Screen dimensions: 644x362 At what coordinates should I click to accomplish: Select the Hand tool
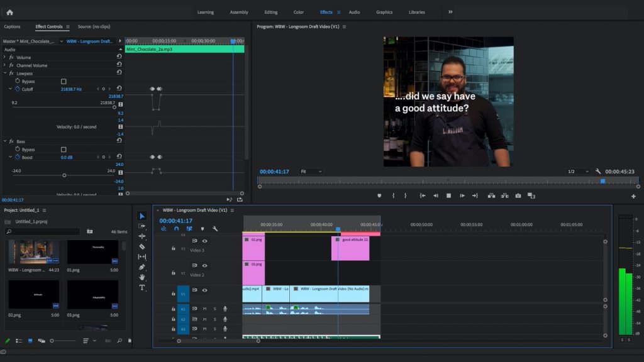(x=142, y=277)
